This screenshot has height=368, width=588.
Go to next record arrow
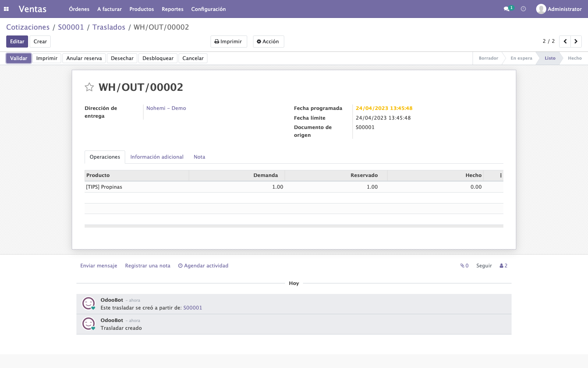point(576,41)
